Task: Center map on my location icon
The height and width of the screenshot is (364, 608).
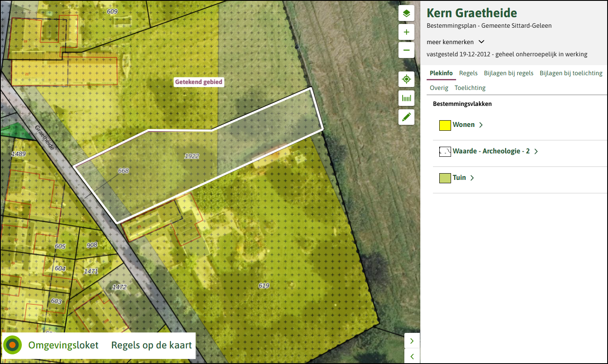Action: coord(406,79)
